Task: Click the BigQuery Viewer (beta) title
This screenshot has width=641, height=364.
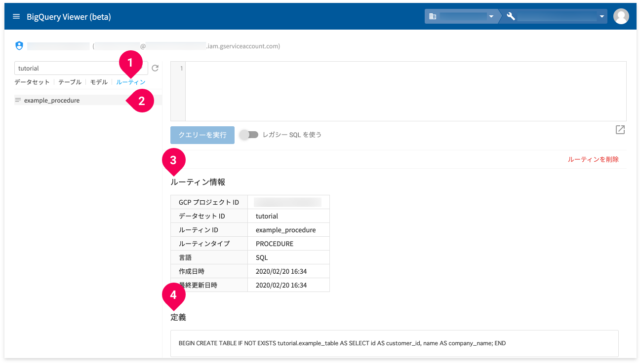Action: click(x=69, y=17)
